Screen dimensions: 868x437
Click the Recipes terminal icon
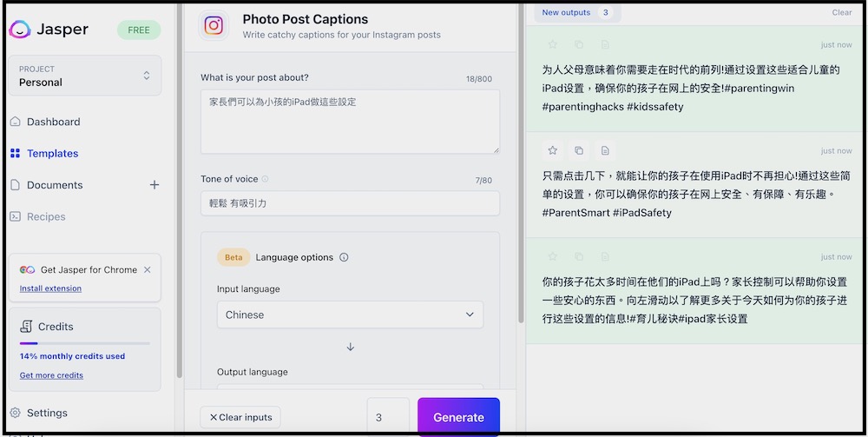tap(16, 216)
